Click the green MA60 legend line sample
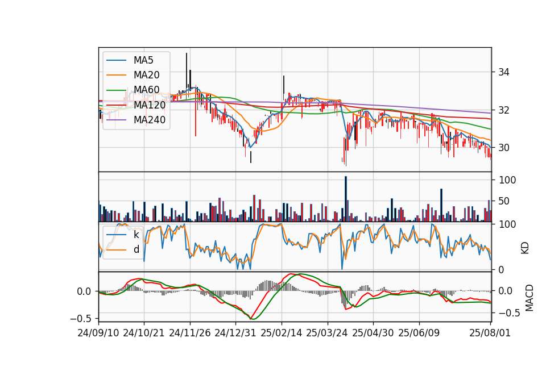This screenshot has height=392, width=546. (116, 90)
